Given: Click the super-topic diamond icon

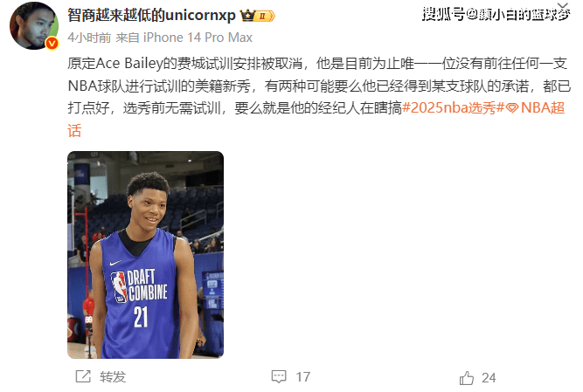Looking at the screenshot, I should (x=512, y=108).
